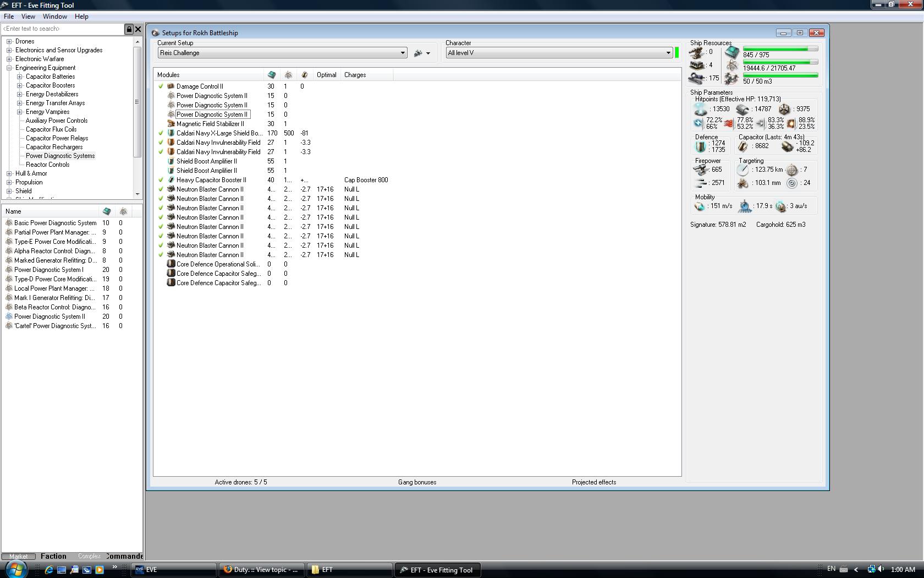Click the launcher hardpoints icon showing 4
This screenshot has height=578, width=924.
[x=697, y=65]
